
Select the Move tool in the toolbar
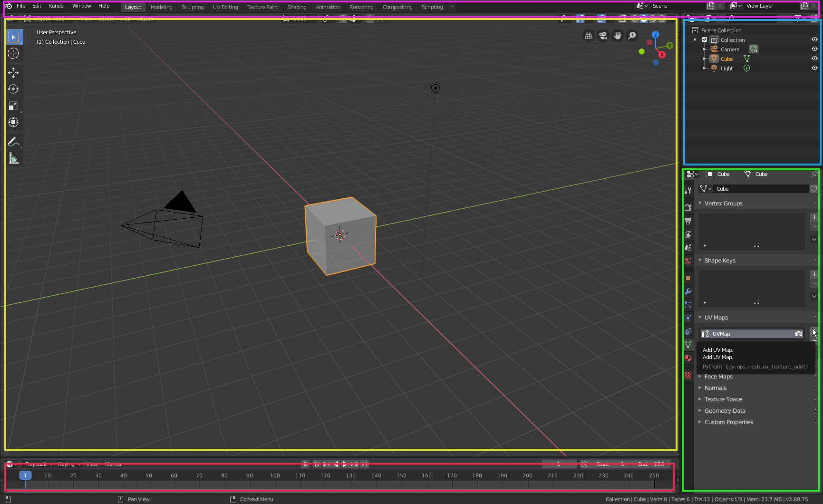pyautogui.click(x=14, y=72)
